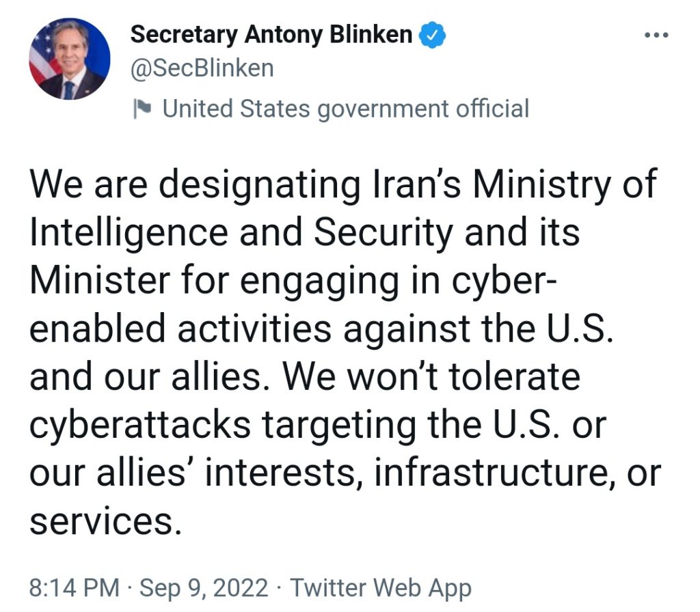
Task: Go to the @SecBlinken handle
Action: [x=202, y=69]
